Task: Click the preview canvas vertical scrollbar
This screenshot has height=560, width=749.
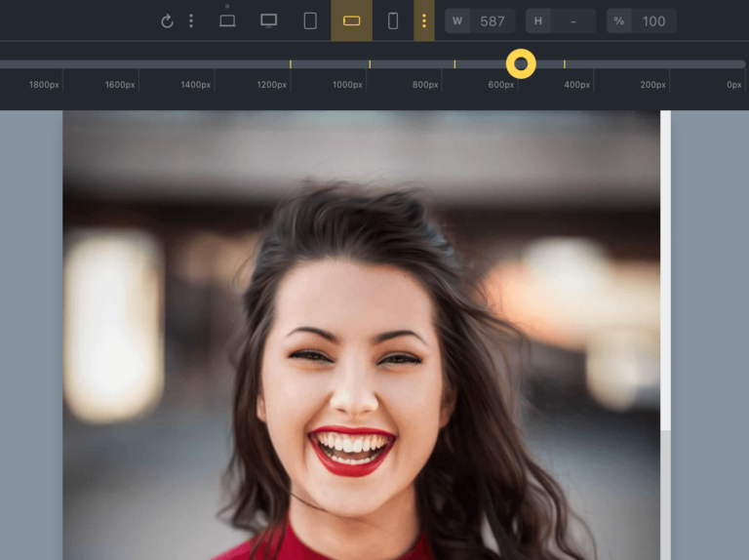Action: [665, 335]
